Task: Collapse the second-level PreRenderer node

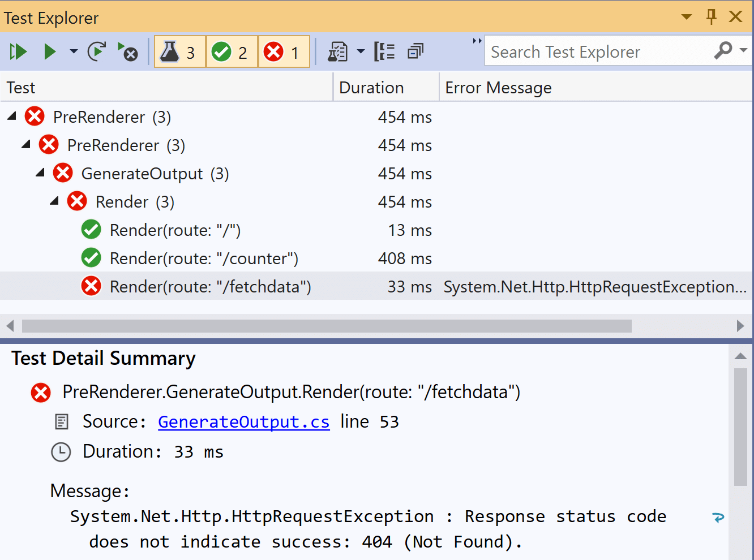Action: pos(26,145)
